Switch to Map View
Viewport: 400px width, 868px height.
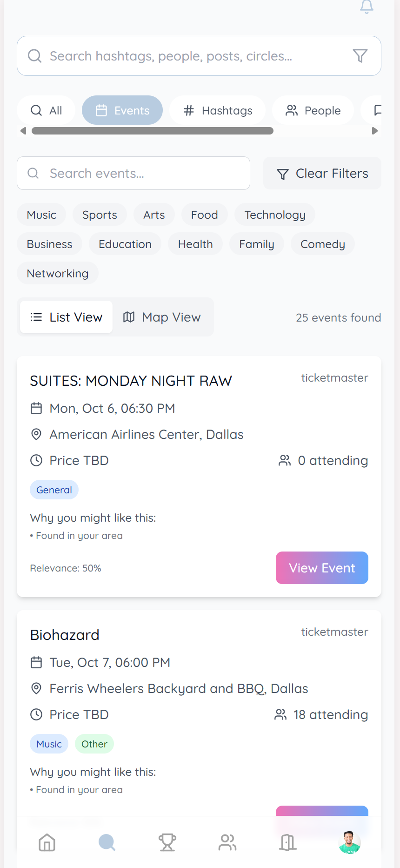(162, 317)
